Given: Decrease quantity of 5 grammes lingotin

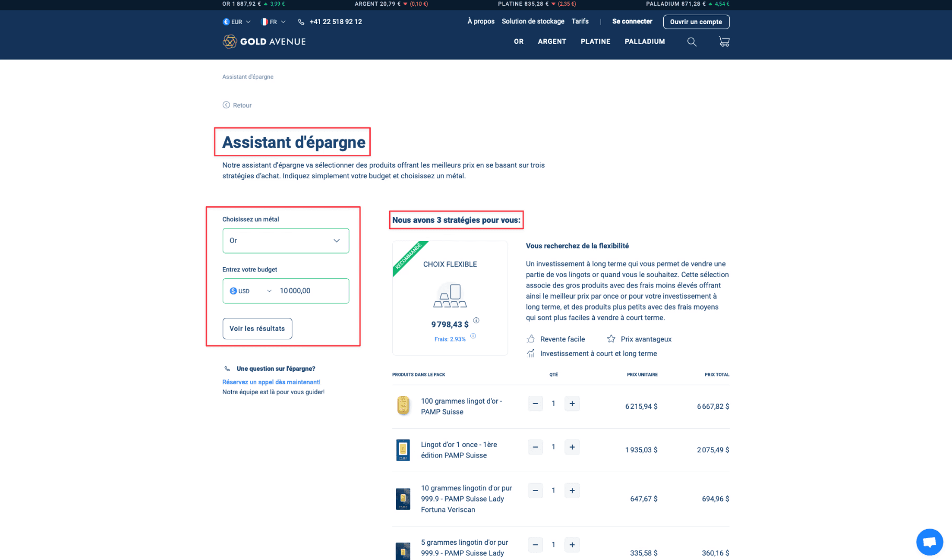Looking at the screenshot, I should (535, 545).
